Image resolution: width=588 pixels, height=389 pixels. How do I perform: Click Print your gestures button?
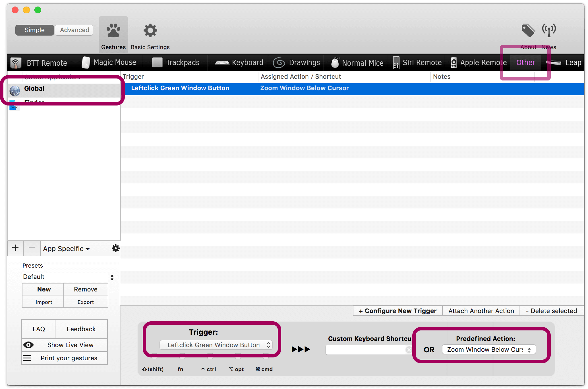(x=65, y=358)
